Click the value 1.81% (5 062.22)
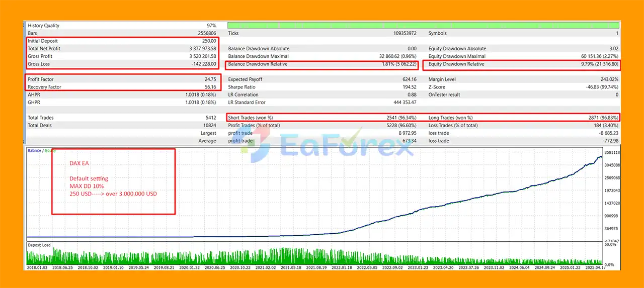The height and width of the screenshot is (288, 644). pos(399,64)
